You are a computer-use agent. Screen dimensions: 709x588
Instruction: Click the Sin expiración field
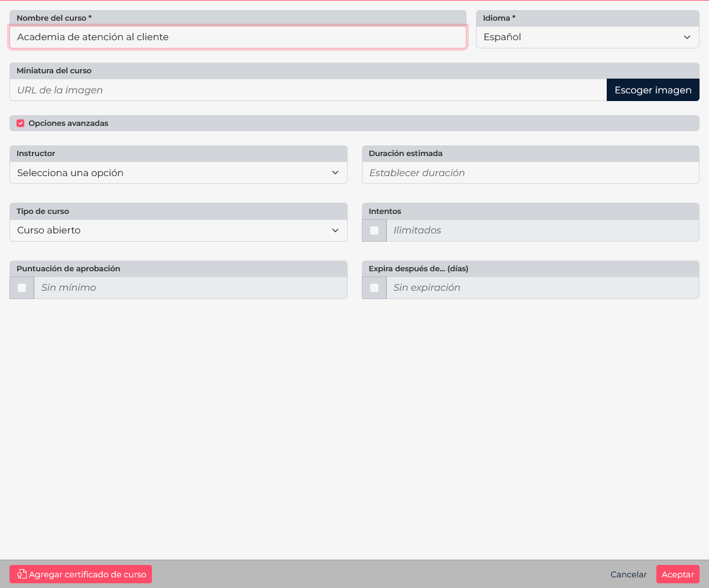543,288
